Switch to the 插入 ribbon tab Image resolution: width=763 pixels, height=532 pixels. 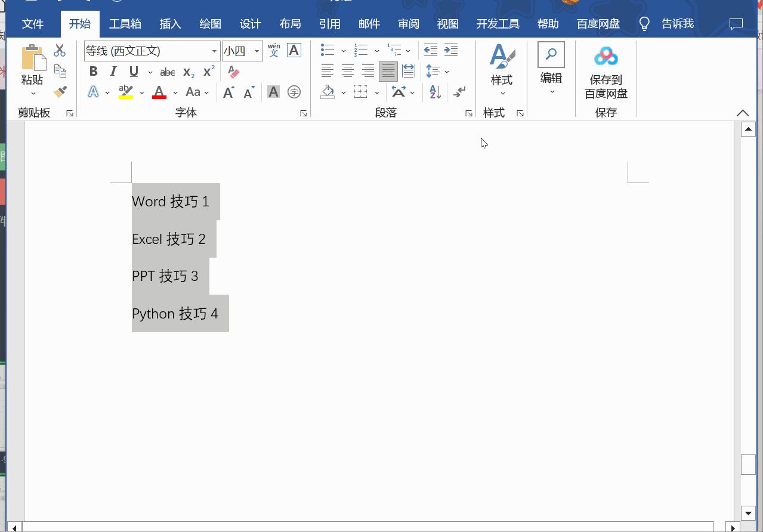(170, 24)
